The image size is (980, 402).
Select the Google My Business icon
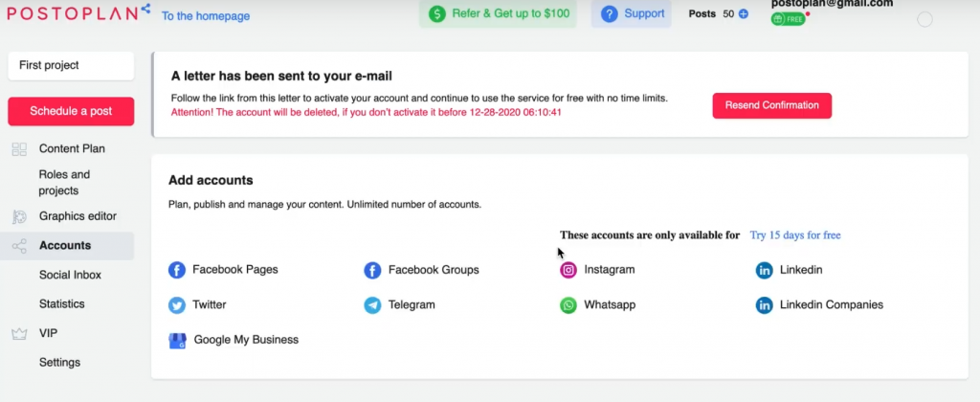coord(177,340)
